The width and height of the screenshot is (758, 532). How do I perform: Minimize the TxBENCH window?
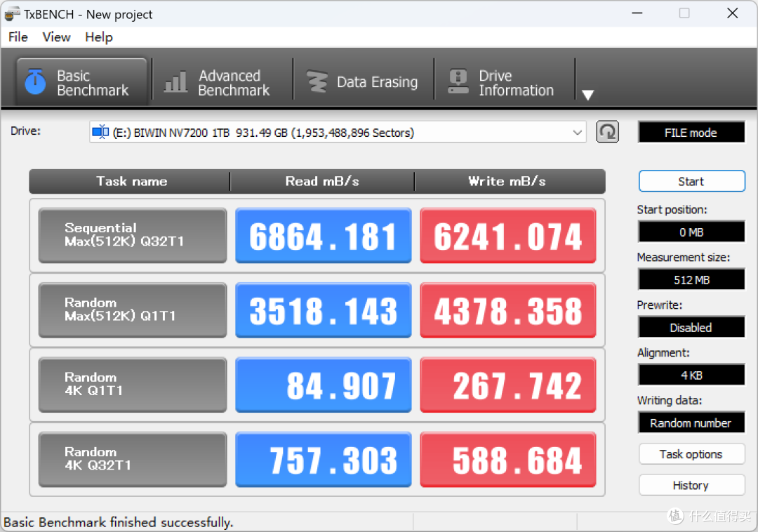click(x=637, y=13)
